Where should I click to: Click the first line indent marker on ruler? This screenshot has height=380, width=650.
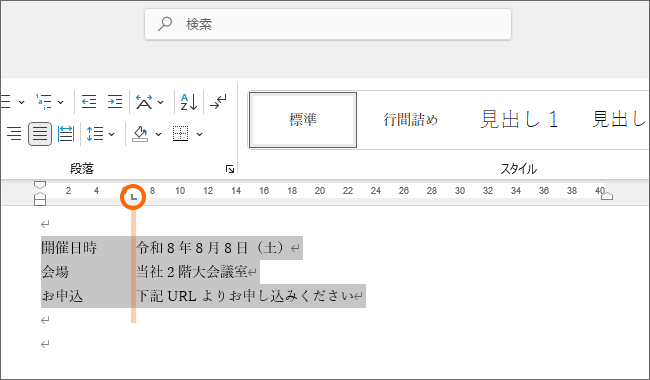point(40,185)
